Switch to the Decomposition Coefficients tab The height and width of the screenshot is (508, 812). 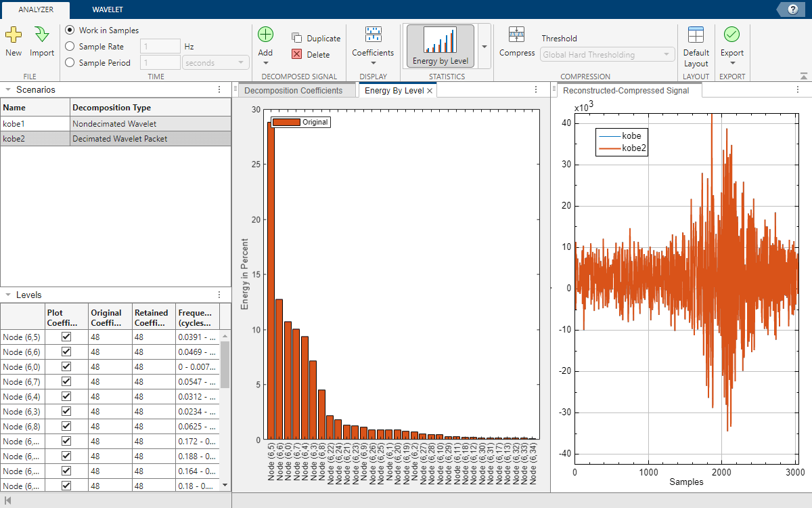(x=293, y=90)
